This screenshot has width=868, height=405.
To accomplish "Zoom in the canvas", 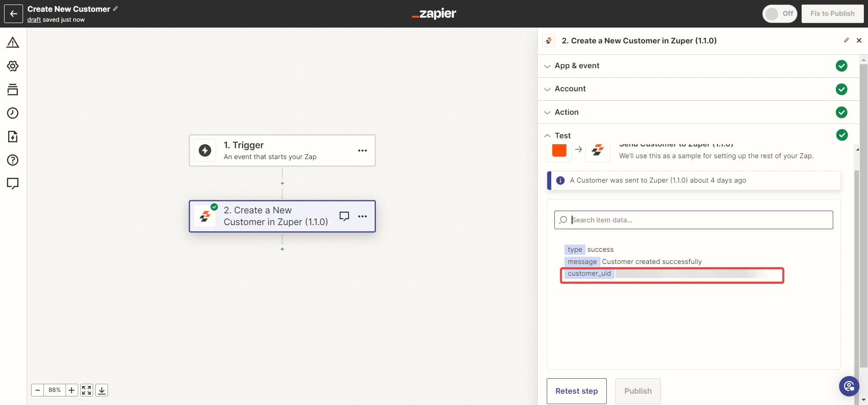I will coord(72,390).
